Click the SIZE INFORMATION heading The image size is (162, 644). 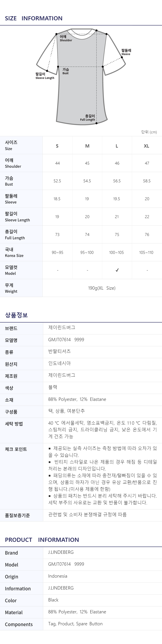[34, 18]
